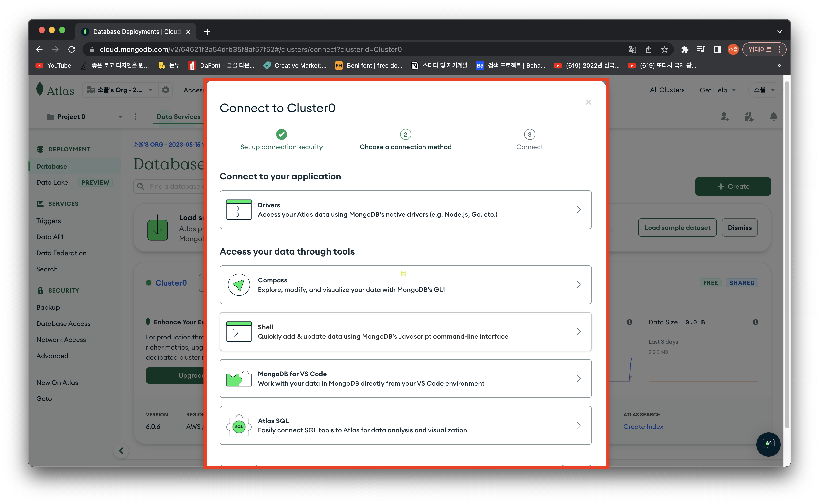Click the Atlas leaf logo
This screenshot has width=819, height=504.
pyautogui.click(x=40, y=90)
